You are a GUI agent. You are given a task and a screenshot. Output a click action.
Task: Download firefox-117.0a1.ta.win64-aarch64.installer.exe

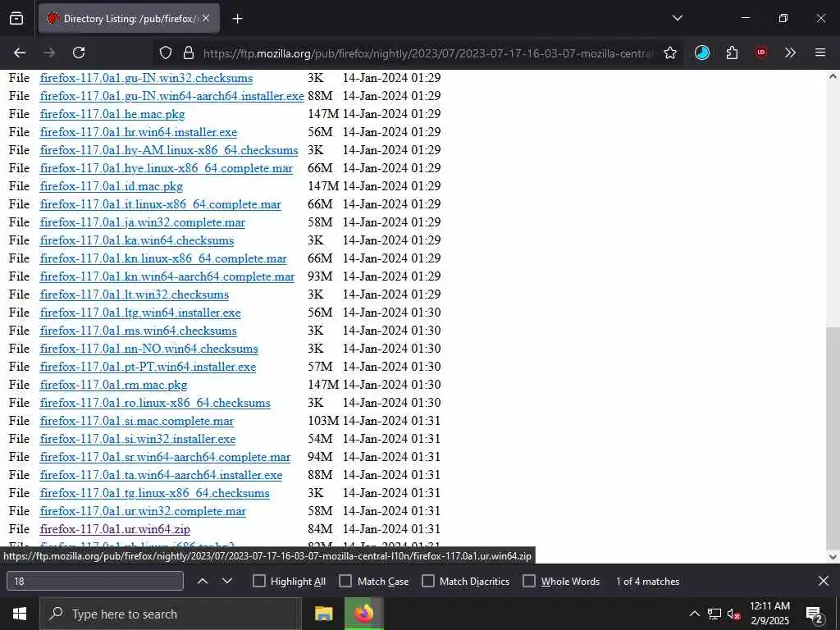161,475
